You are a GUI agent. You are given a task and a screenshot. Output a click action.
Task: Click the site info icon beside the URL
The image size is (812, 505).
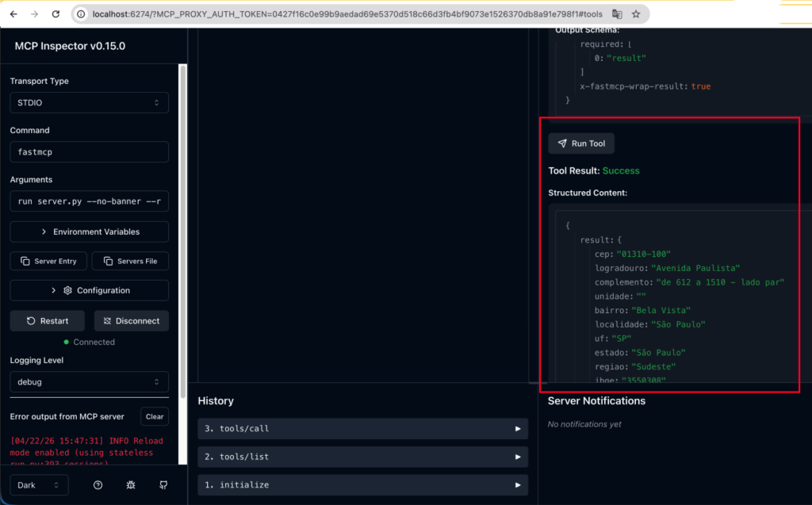click(x=82, y=14)
